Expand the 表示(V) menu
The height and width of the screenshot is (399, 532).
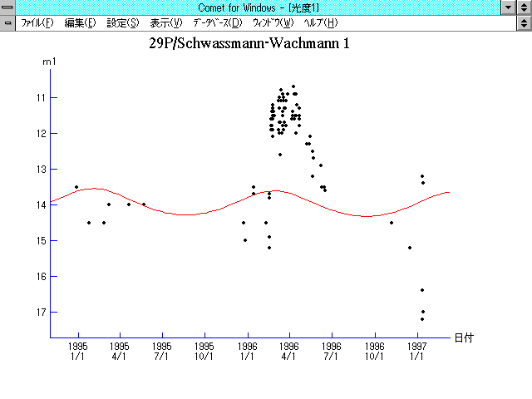tap(165, 22)
